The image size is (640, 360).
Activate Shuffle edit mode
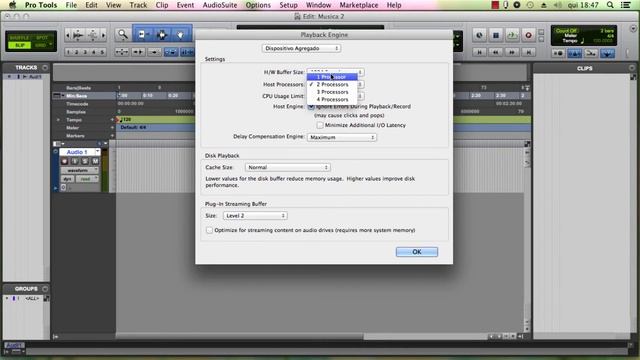19,38
